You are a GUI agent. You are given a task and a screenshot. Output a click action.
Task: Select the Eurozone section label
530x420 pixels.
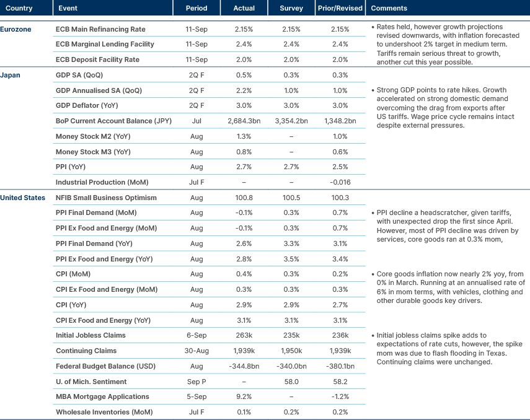pyautogui.click(x=15, y=28)
